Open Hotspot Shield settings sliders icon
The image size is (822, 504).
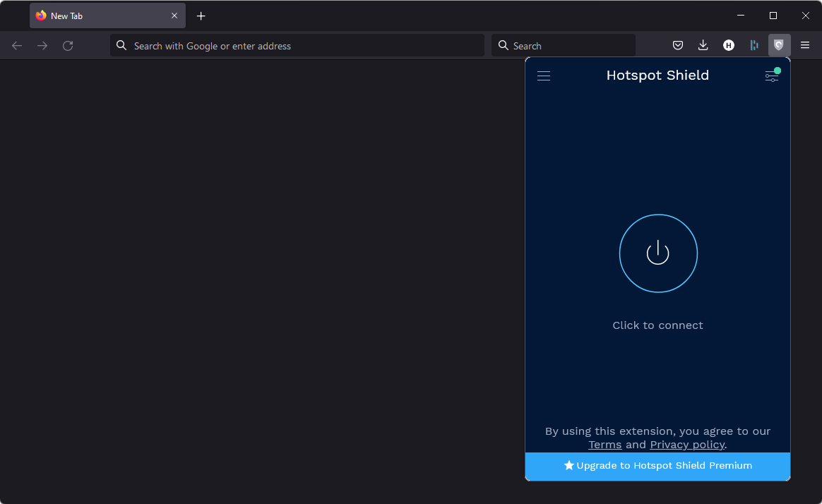pyautogui.click(x=772, y=76)
